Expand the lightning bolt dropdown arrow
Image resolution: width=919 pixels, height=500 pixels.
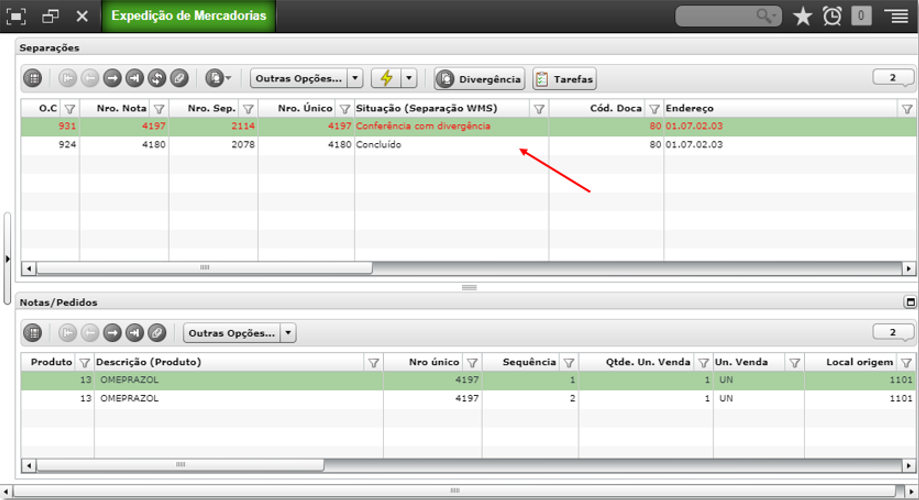[x=409, y=78]
